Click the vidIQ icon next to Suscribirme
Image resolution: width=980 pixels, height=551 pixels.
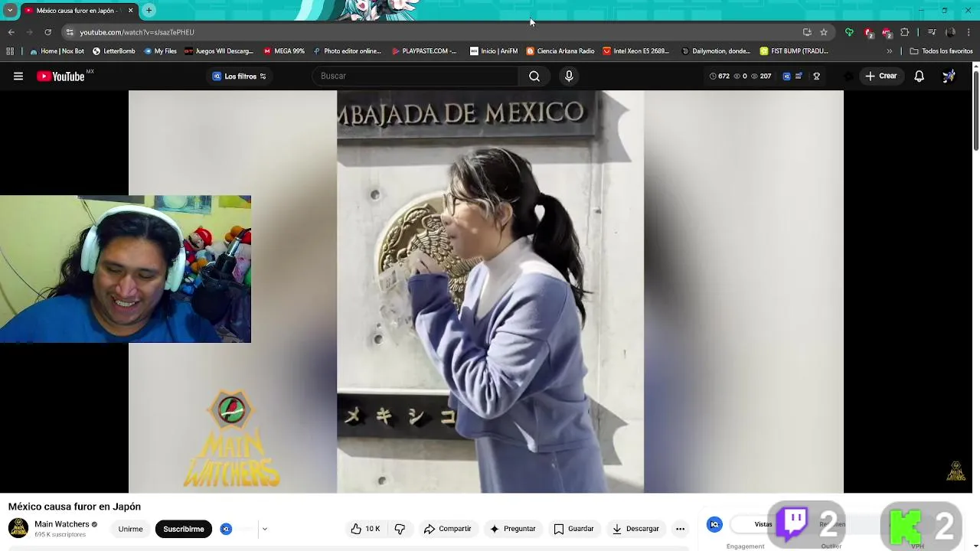click(226, 529)
